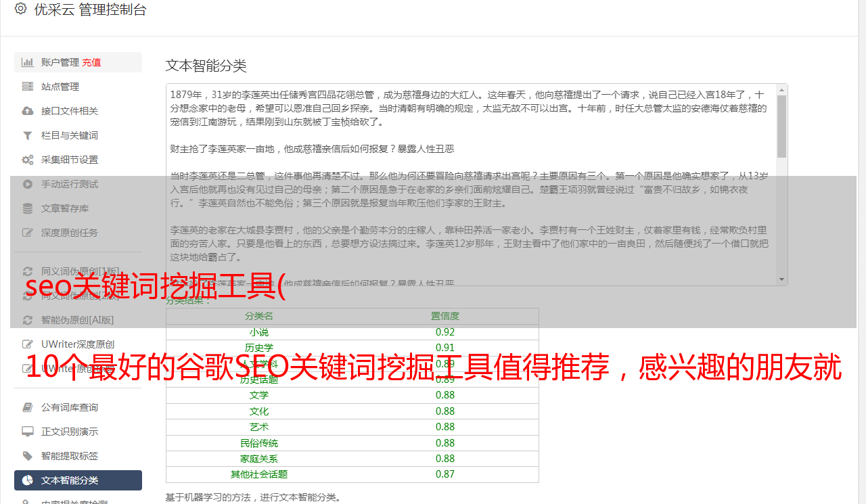
Task: Click the 0.87 confidence value
Action: coord(445,474)
